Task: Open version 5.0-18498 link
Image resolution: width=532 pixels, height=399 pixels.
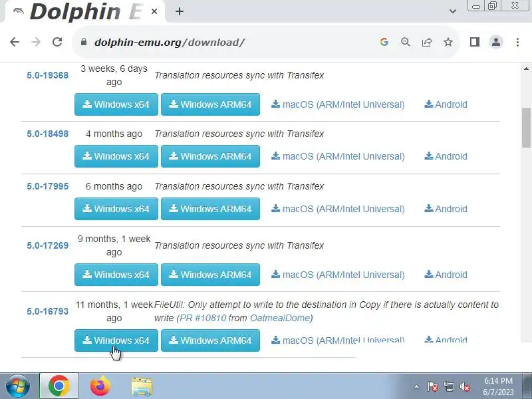Action: 47,134
